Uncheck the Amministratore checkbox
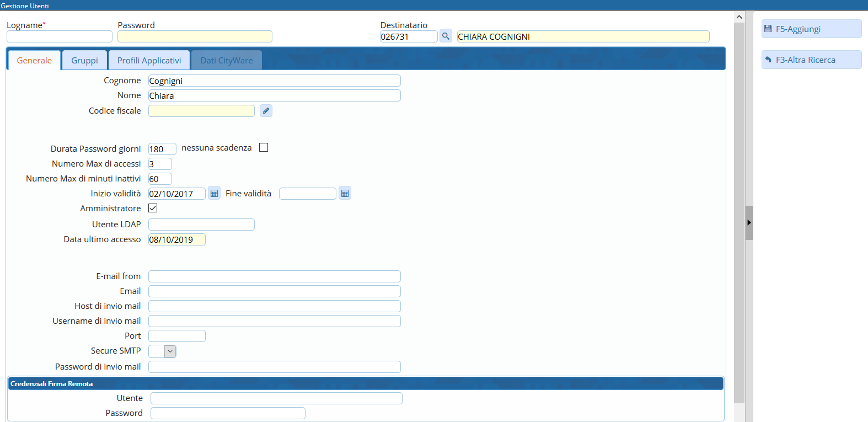 coord(153,209)
